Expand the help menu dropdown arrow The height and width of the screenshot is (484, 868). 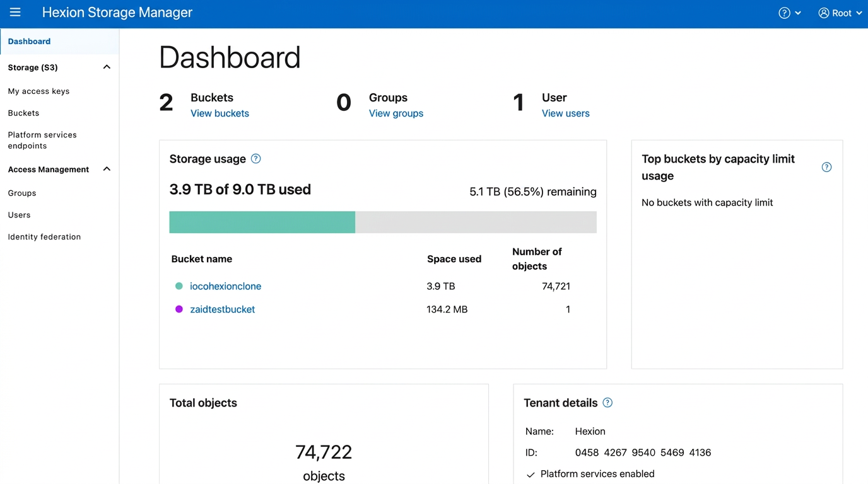click(x=798, y=13)
